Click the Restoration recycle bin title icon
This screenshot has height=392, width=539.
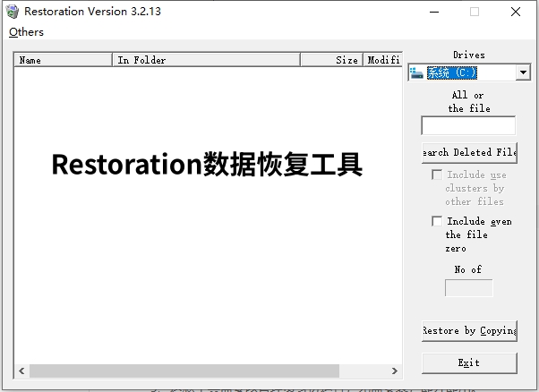tap(13, 12)
